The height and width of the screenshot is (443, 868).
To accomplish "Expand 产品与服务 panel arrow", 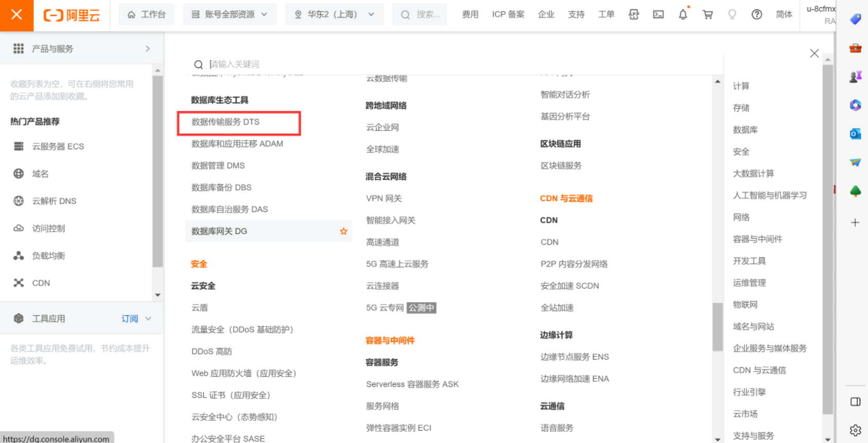I will 148,48.
